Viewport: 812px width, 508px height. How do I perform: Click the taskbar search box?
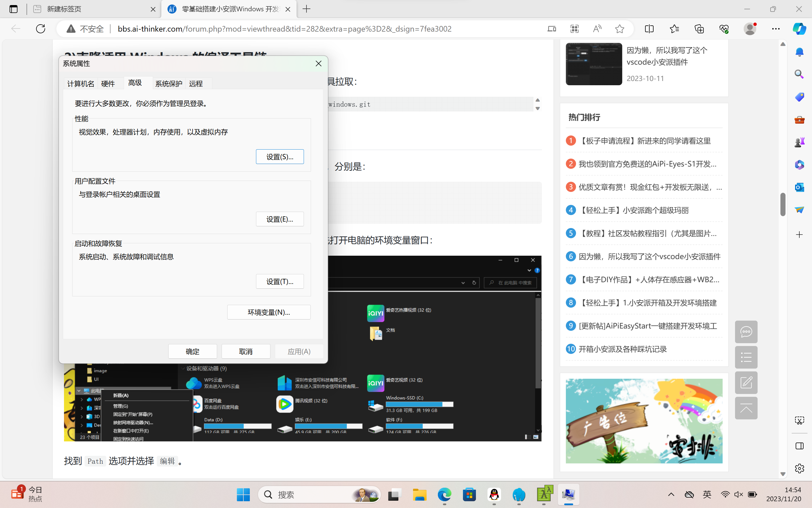[x=319, y=494]
